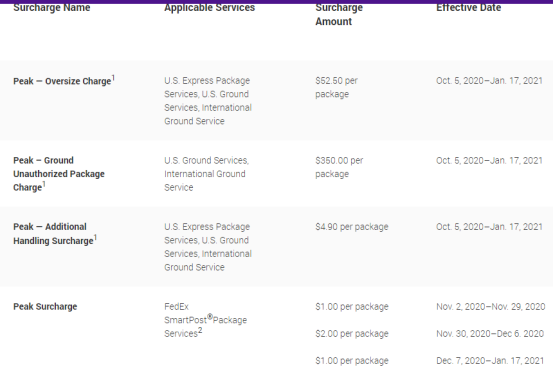
Task: Select Peak – Ground Unauthorized Package Charge
Action: (59, 174)
